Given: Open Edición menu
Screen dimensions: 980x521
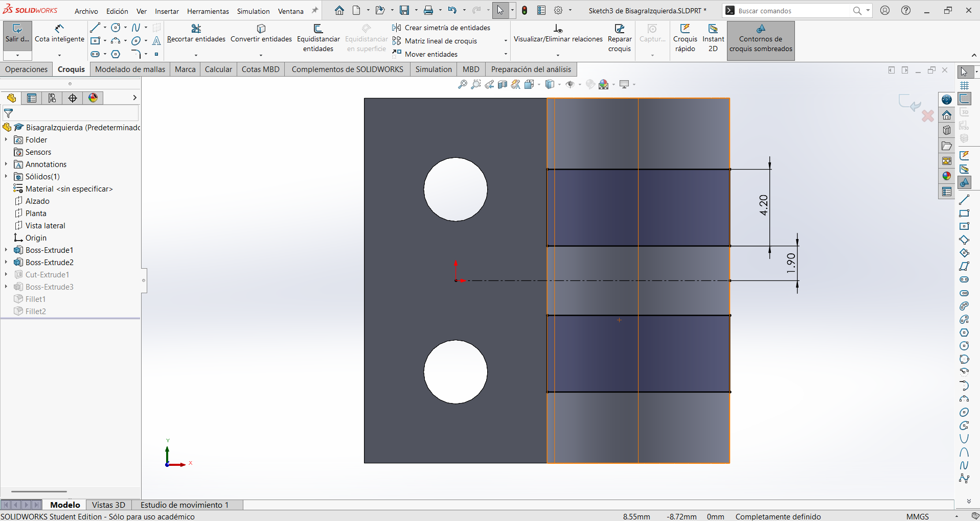Looking at the screenshot, I should [x=117, y=11].
